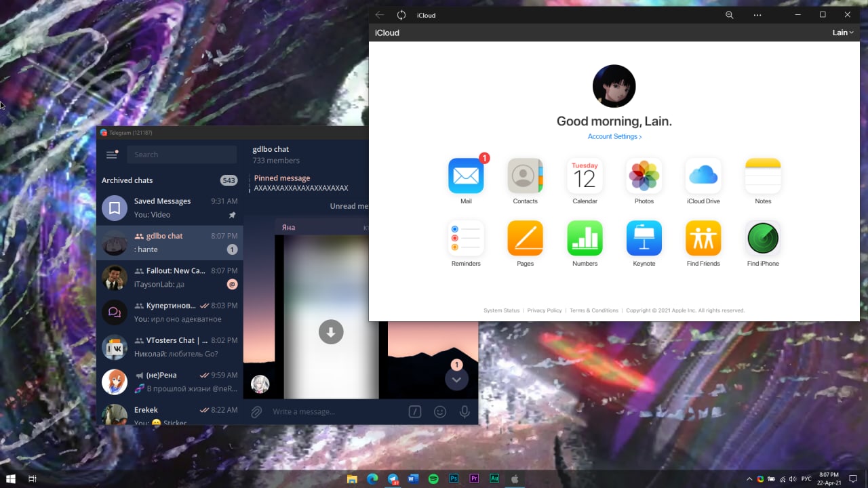Launch Keynote in iCloud
Viewport: 868px width, 488px height.
click(644, 238)
